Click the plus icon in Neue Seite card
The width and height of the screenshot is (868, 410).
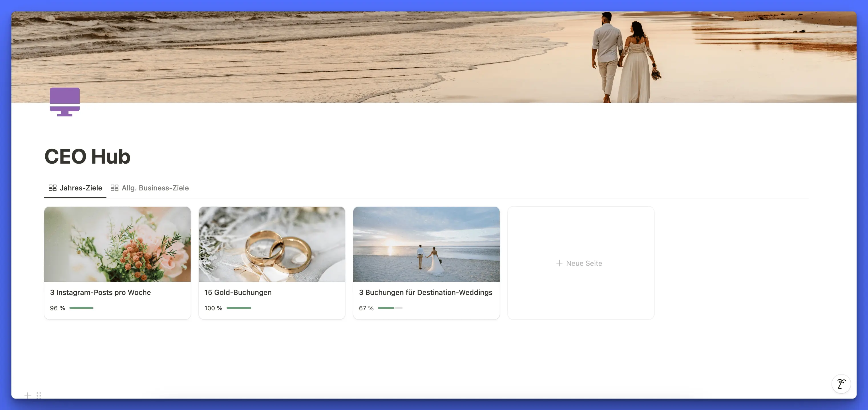pos(559,263)
